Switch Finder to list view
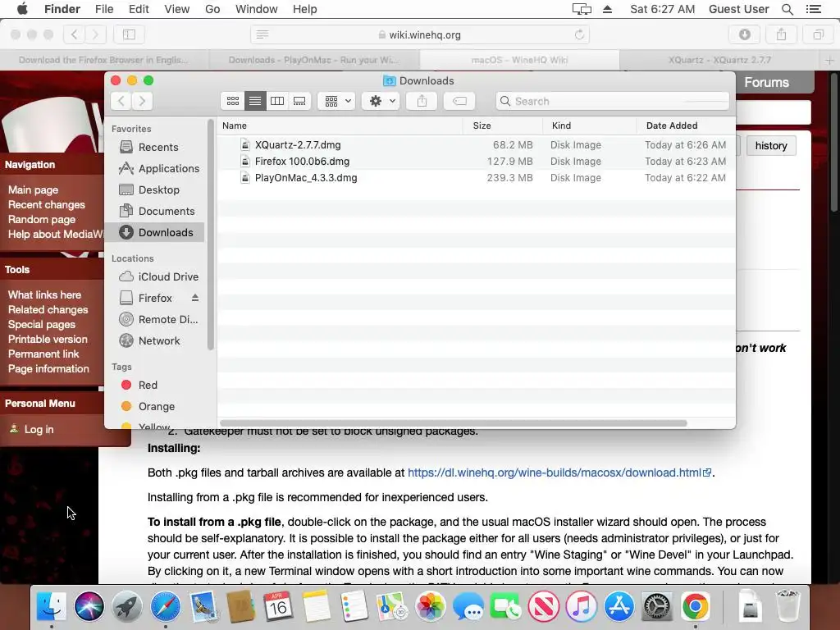The width and height of the screenshot is (840, 630). pyautogui.click(x=255, y=101)
